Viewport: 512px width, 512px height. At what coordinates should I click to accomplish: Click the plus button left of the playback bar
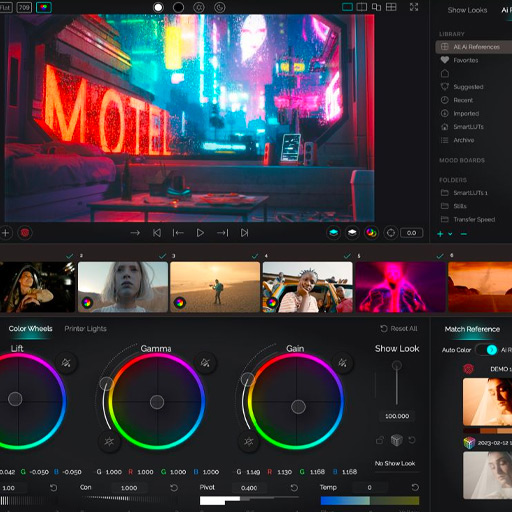(x=5, y=233)
